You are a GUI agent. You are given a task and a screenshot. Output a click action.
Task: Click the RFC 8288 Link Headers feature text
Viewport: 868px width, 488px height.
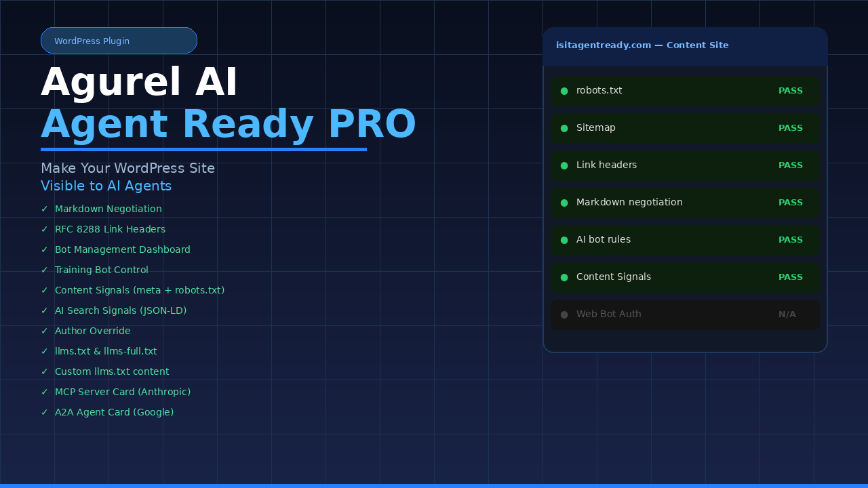(110, 229)
